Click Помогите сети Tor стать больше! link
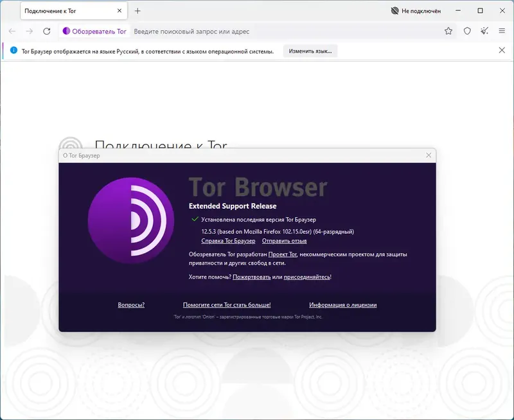 point(227,305)
